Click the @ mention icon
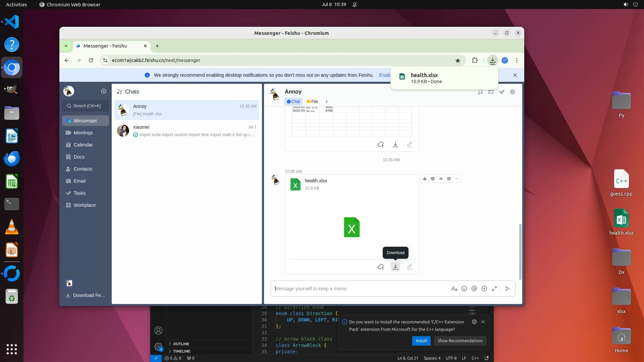Screen dimensions: 644x362 [474, 289]
